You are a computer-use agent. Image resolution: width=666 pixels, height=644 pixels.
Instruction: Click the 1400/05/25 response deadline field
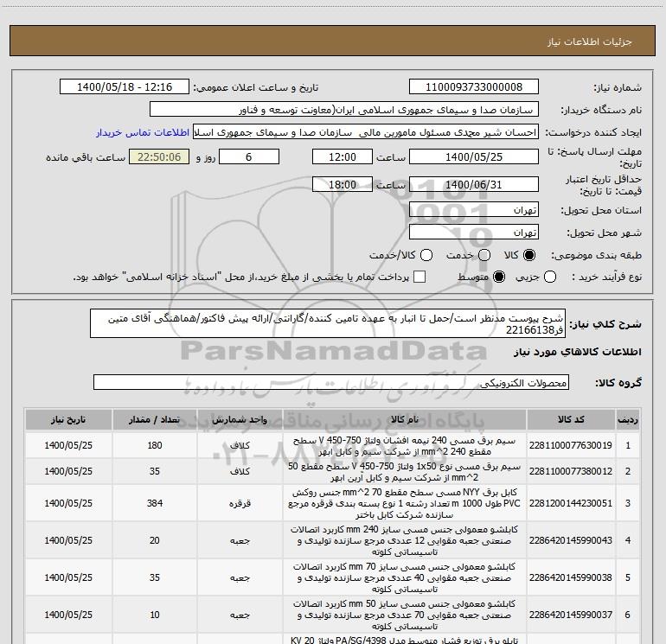[474, 157]
